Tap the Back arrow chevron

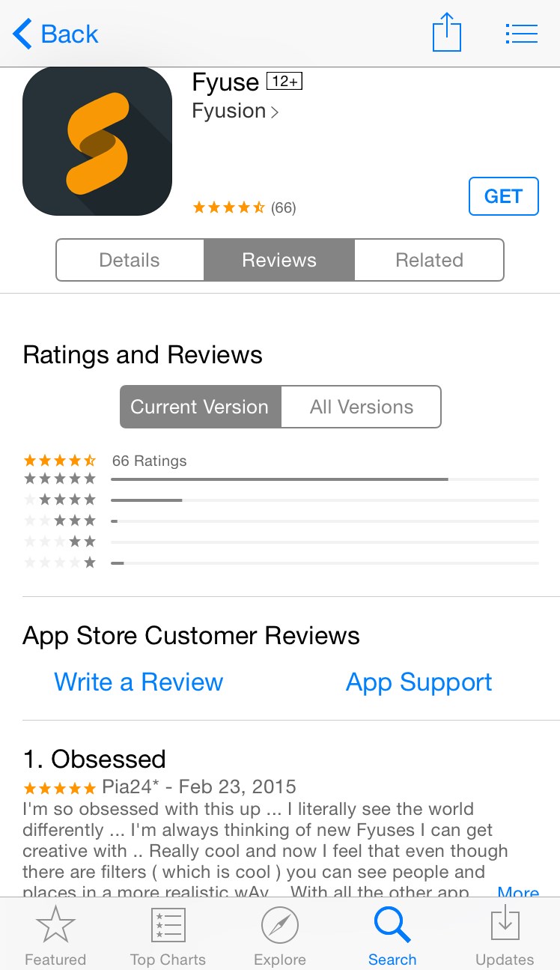pos(22,34)
